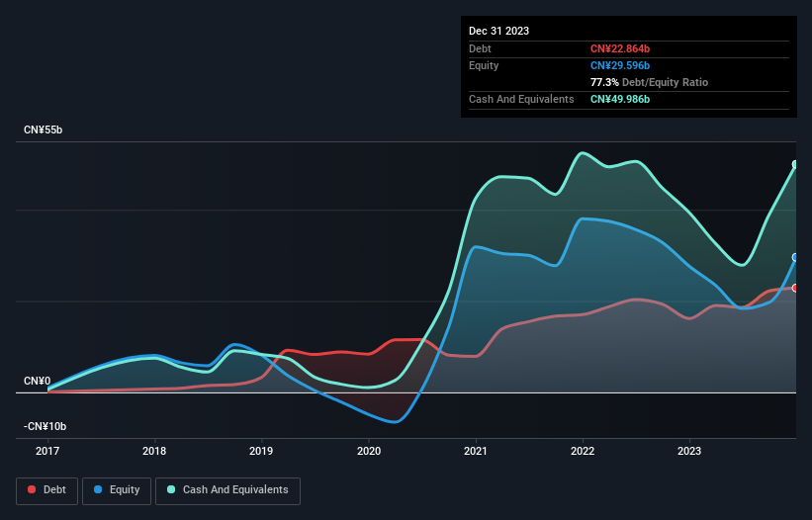
Task: Toggle the Cash And Equivalents legend button
Action: tap(227, 490)
